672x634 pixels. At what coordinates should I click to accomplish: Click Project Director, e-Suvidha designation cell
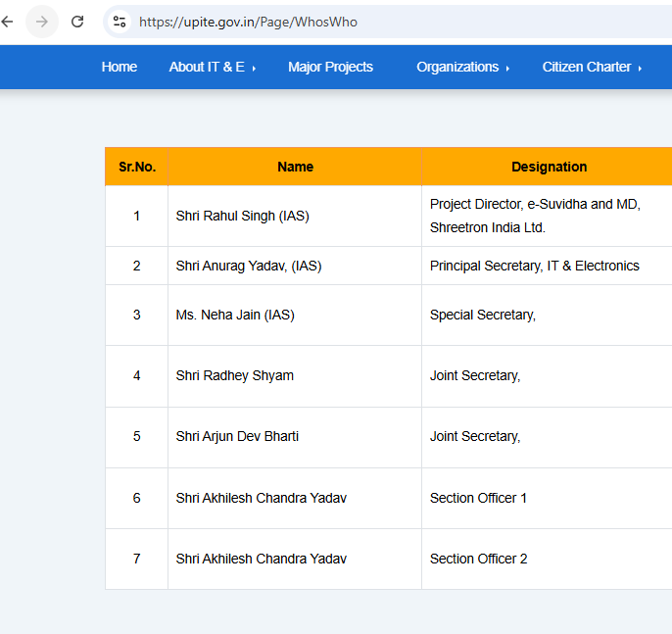pyautogui.click(x=547, y=216)
